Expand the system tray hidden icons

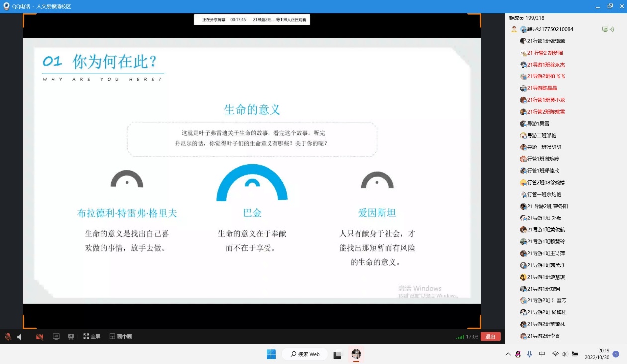click(x=508, y=354)
